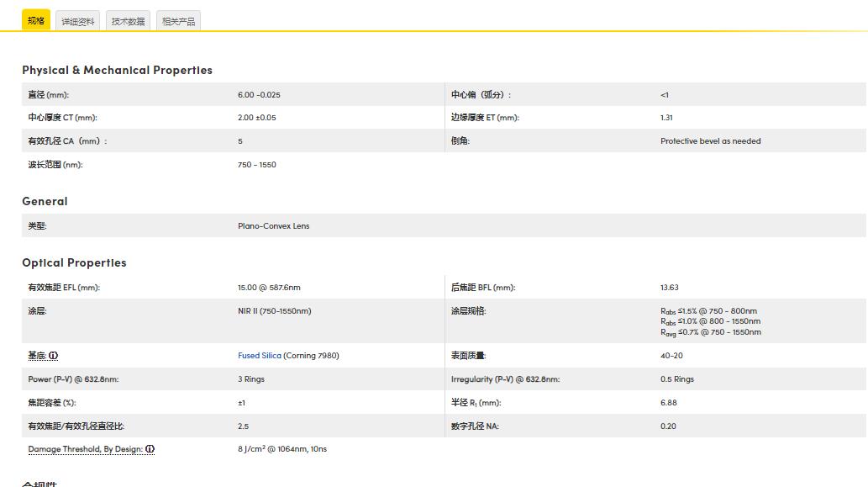
Task: Open the Fused Silica link
Action: point(260,356)
